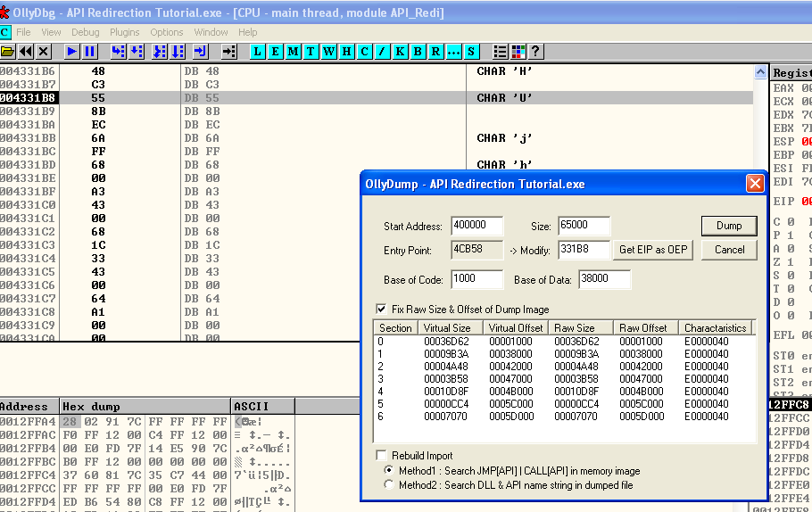Close the OllyDump dialog with red X
This screenshot has height=512, width=812.
(x=755, y=183)
